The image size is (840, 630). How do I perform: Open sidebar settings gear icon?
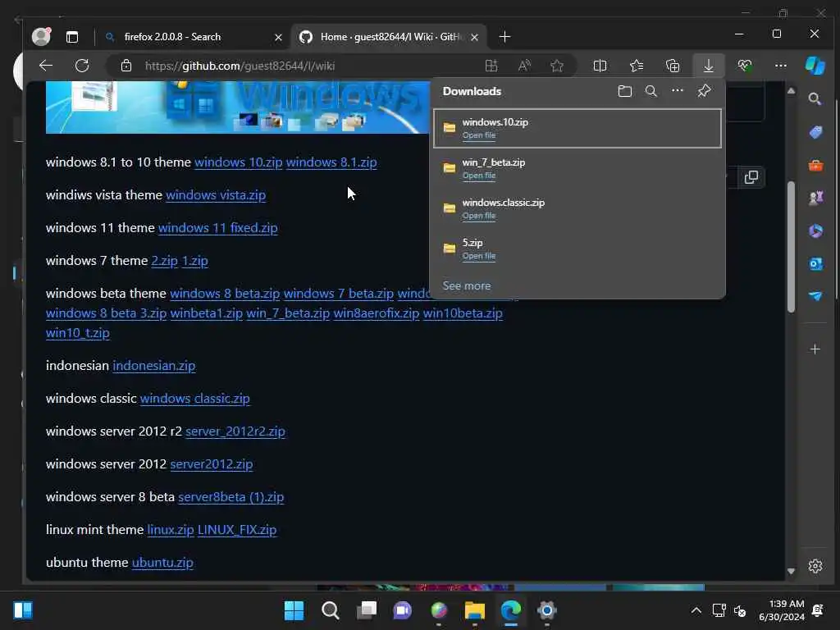(815, 566)
